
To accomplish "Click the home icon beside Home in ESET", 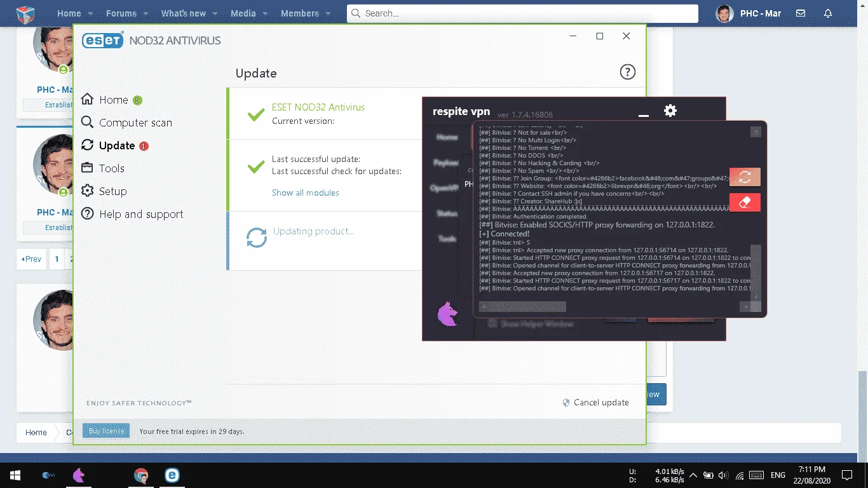I will (87, 100).
